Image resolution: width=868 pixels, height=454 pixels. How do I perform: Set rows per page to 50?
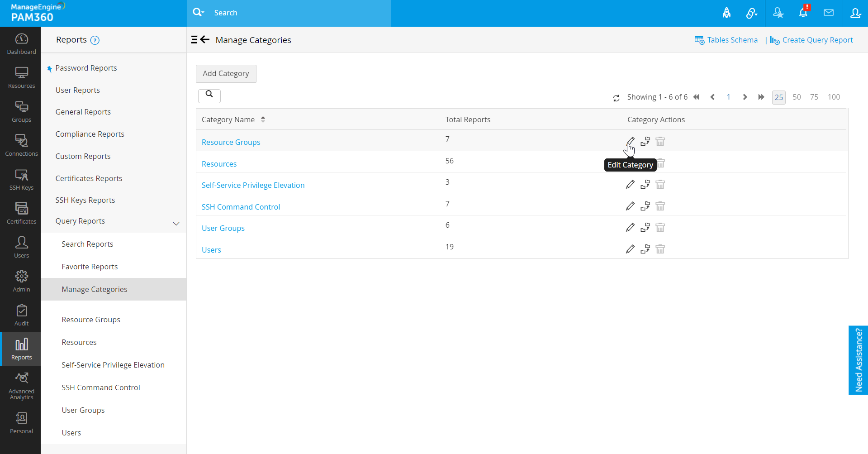797,97
